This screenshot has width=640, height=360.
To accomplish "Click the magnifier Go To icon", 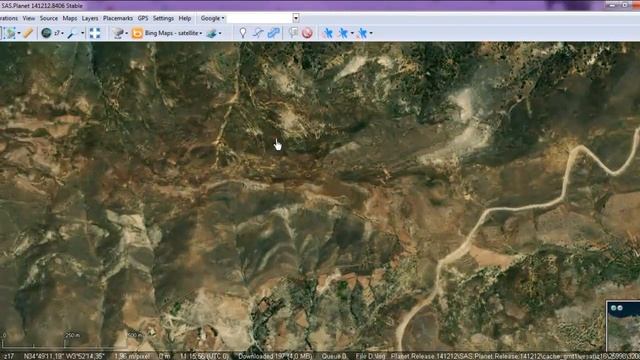I will pyautogui.click(x=73, y=33).
